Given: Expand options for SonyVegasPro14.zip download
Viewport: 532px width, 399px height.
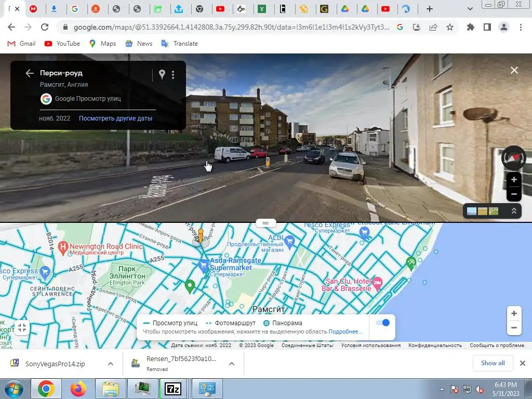Looking at the screenshot, I should click(111, 364).
